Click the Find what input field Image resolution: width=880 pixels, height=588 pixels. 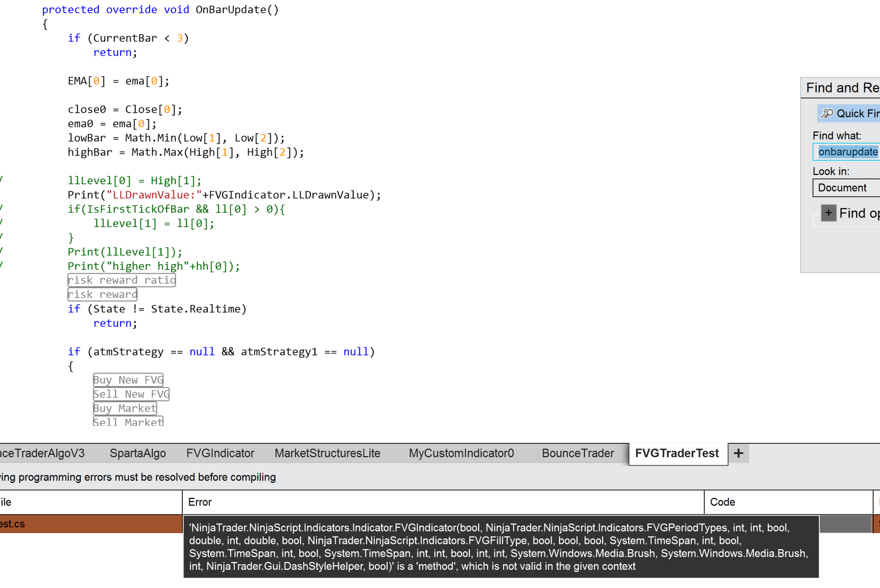point(847,152)
